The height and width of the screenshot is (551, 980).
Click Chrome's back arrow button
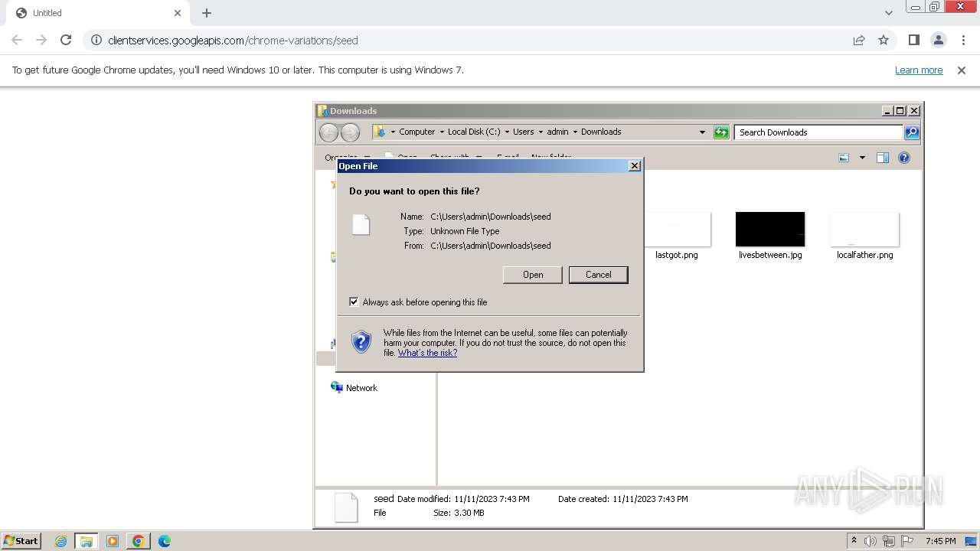[17, 40]
